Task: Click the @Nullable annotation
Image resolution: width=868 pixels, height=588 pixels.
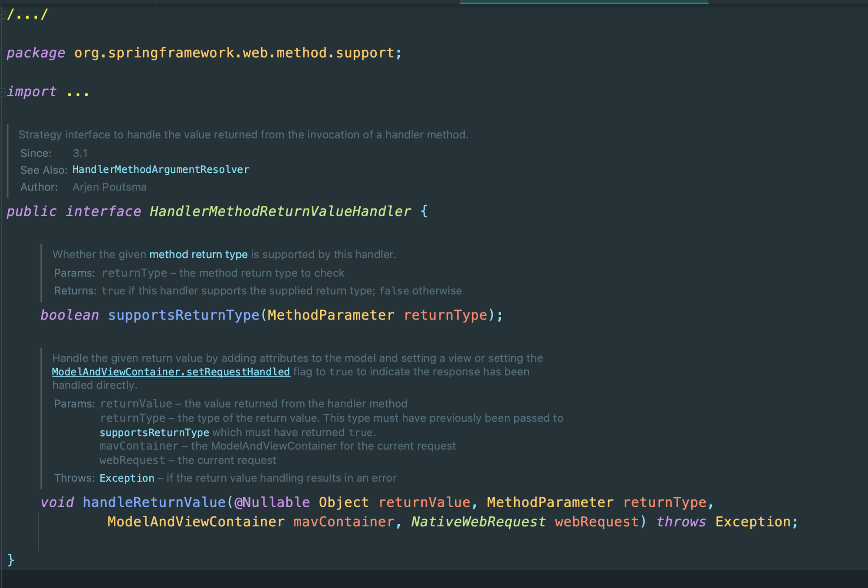Action: (x=272, y=503)
